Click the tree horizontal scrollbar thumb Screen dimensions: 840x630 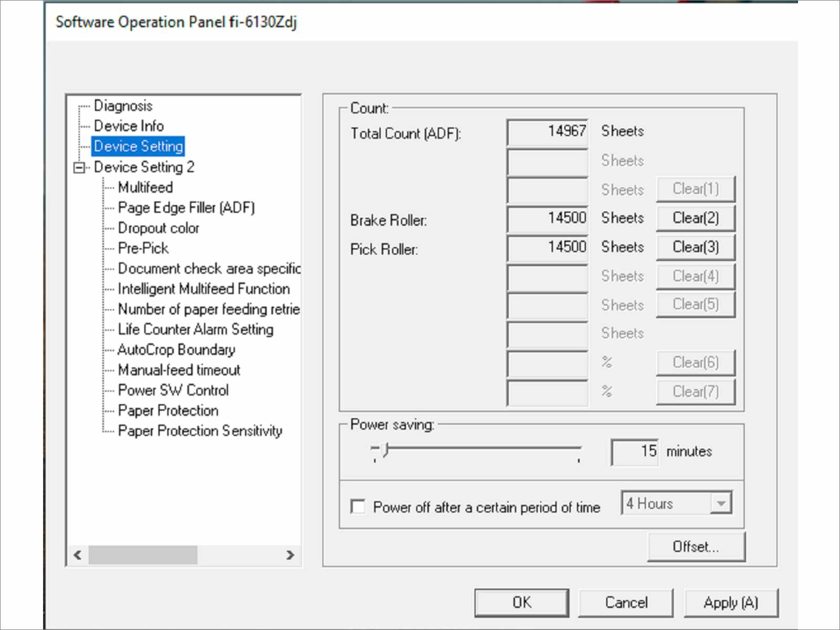143,555
